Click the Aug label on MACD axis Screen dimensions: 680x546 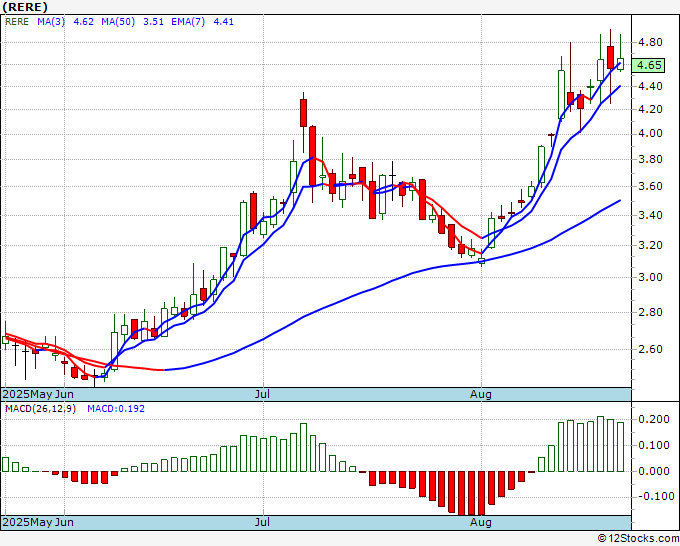click(x=481, y=522)
